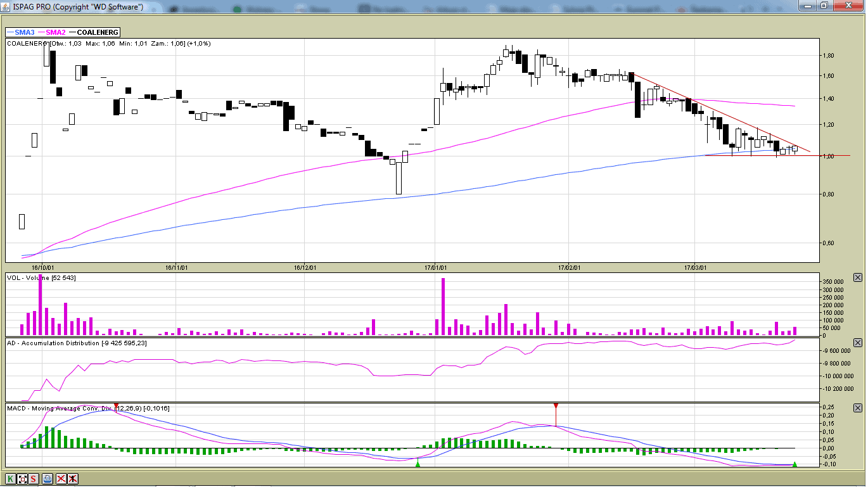Click the crossed-out number one icon
This screenshot has height=489, width=868.
[73, 479]
